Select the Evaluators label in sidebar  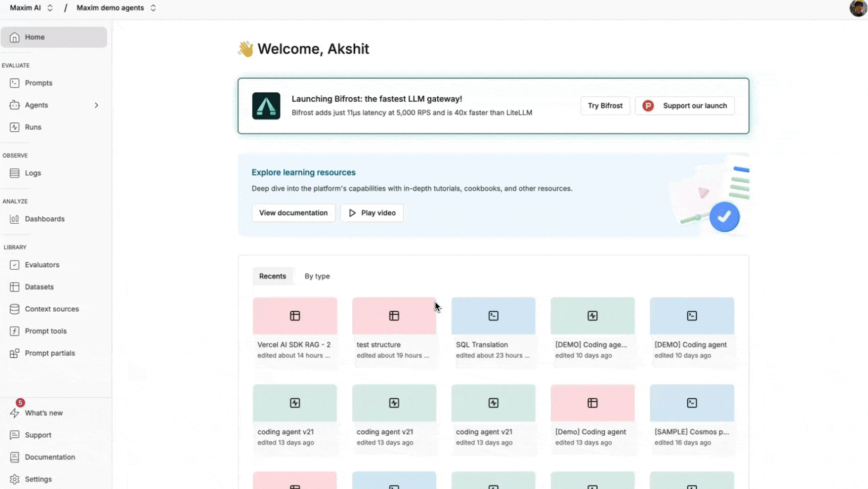[x=42, y=265]
